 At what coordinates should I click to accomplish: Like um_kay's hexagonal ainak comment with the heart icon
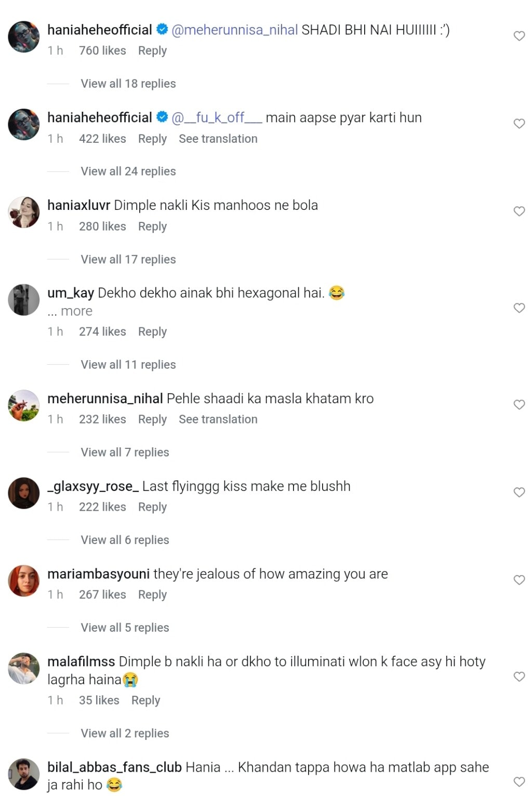pos(519,307)
